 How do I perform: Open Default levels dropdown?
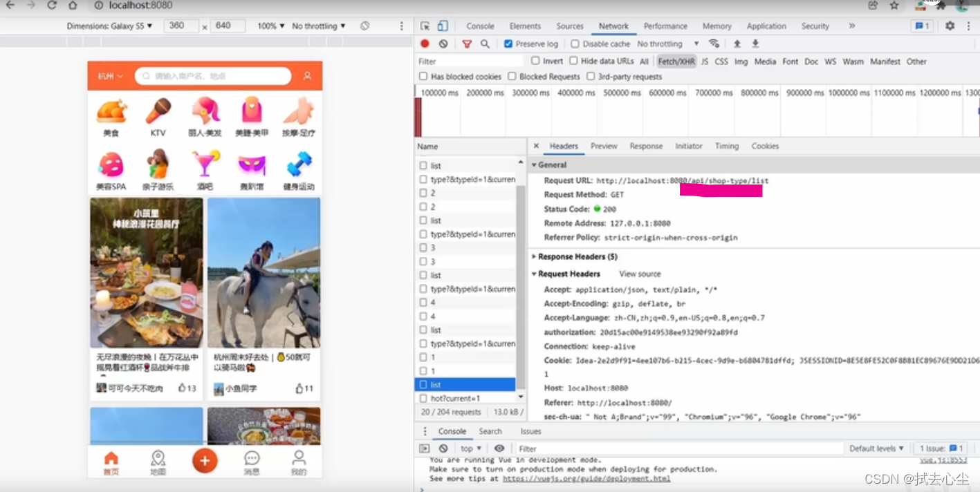(x=876, y=448)
